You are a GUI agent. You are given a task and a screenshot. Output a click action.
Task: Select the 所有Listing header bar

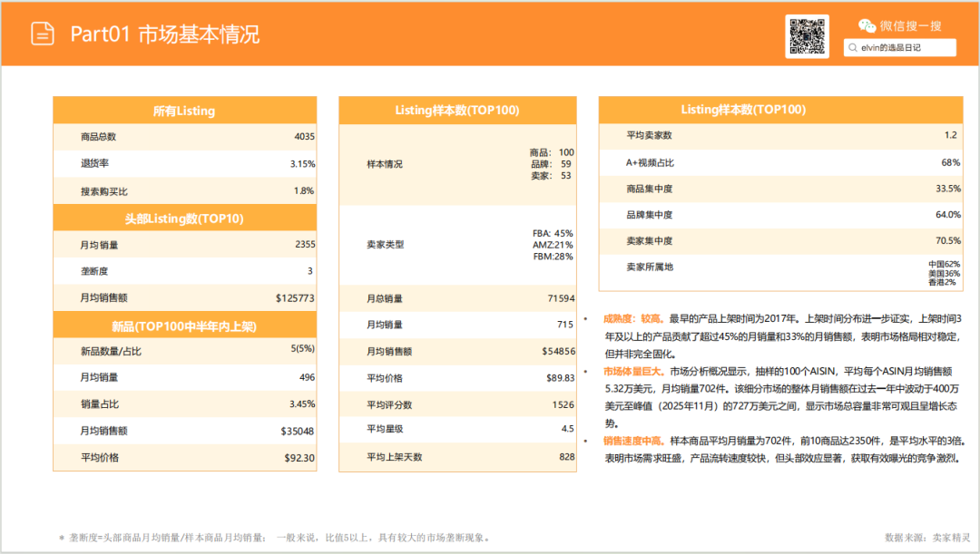(184, 110)
